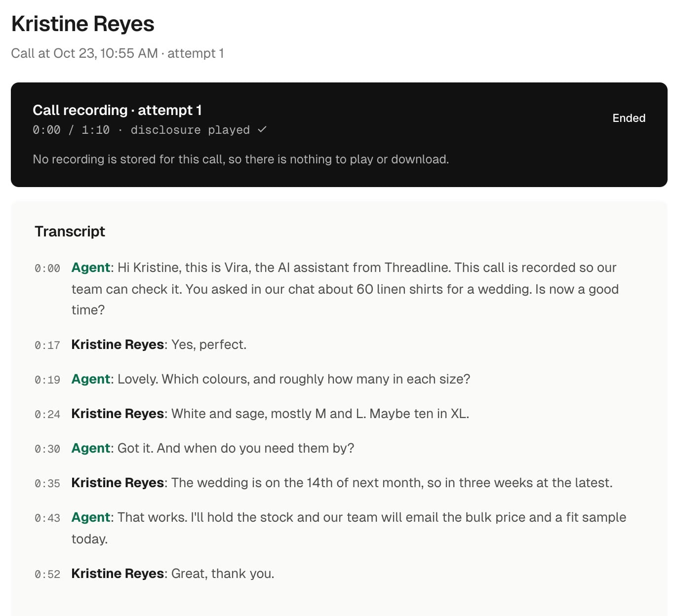Click the "No recording is stored" notice
This screenshot has height=616, width=675.
(241, 159)
